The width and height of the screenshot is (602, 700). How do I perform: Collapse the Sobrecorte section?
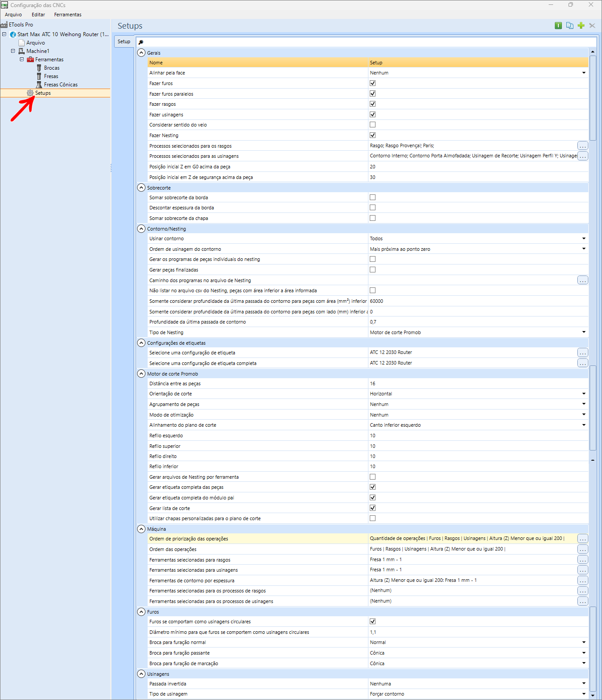pos(141,187)
